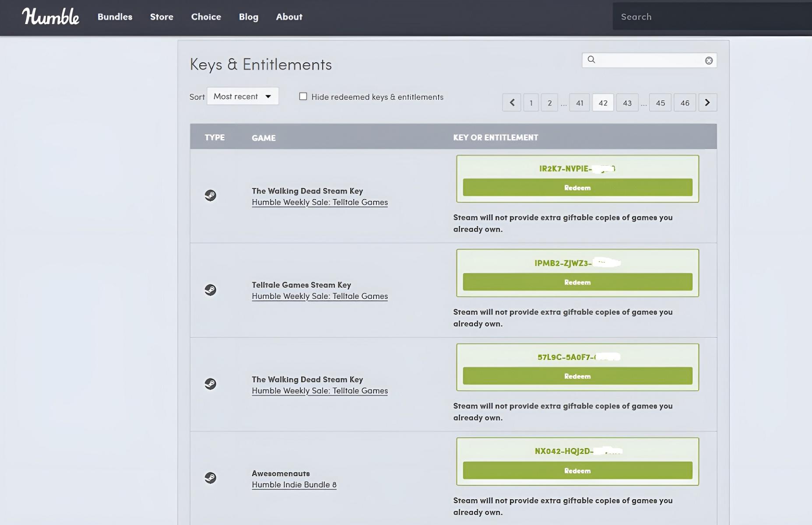The height and width of the screenshot is (525, 812).
Task: Click the Steam icon in the first row
Action: tap(211, 195)
